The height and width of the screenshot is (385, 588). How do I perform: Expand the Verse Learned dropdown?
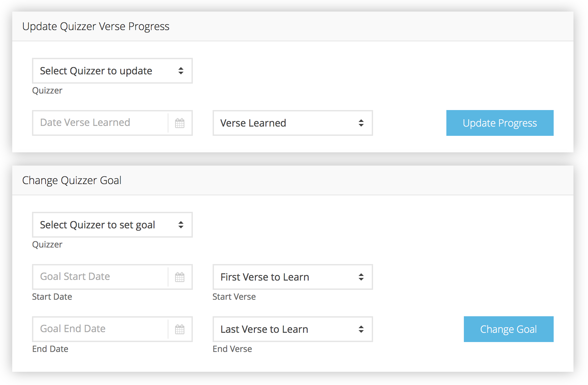tap(293, 123)
